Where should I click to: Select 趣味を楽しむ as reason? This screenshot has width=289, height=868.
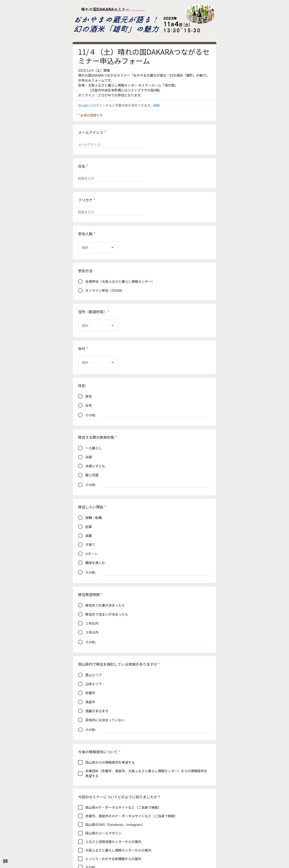80,563
